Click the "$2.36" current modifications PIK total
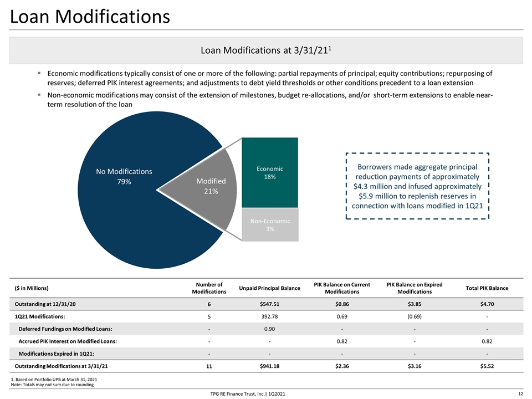Viewport: 532px width, 399px height. [342, 366]
